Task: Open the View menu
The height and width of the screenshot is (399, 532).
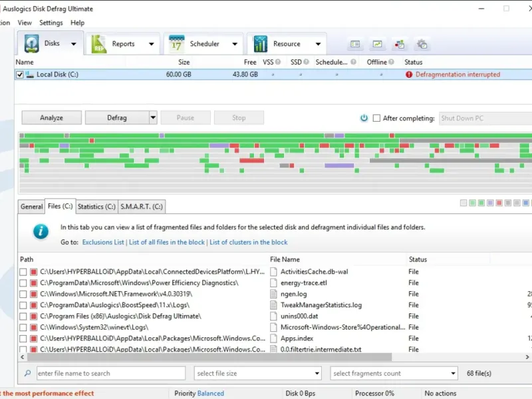Action: [25, 23]
